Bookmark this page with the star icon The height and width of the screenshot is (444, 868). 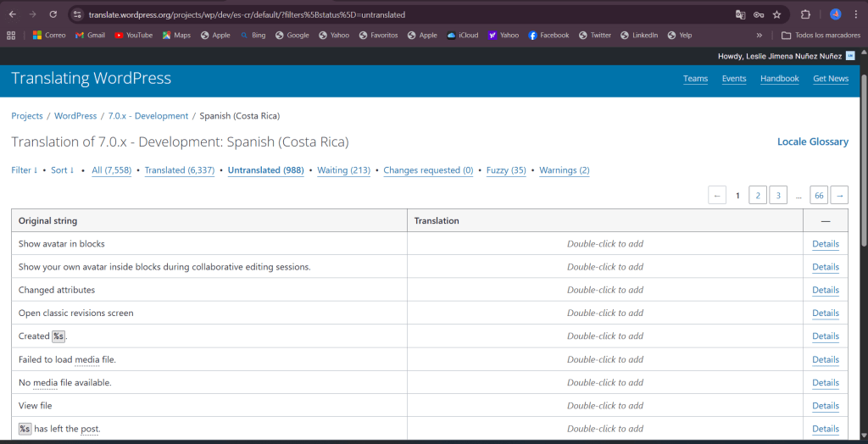pyautogui.click(x=776, y=14)
